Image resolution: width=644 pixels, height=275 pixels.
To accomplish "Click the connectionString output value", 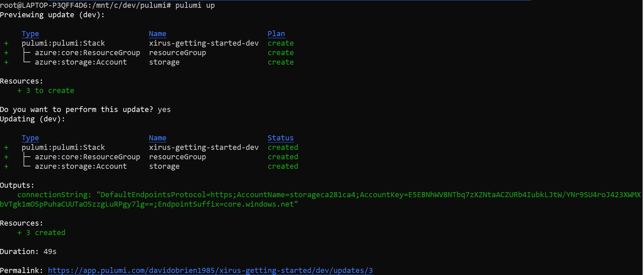I will (x=320, y=200).
